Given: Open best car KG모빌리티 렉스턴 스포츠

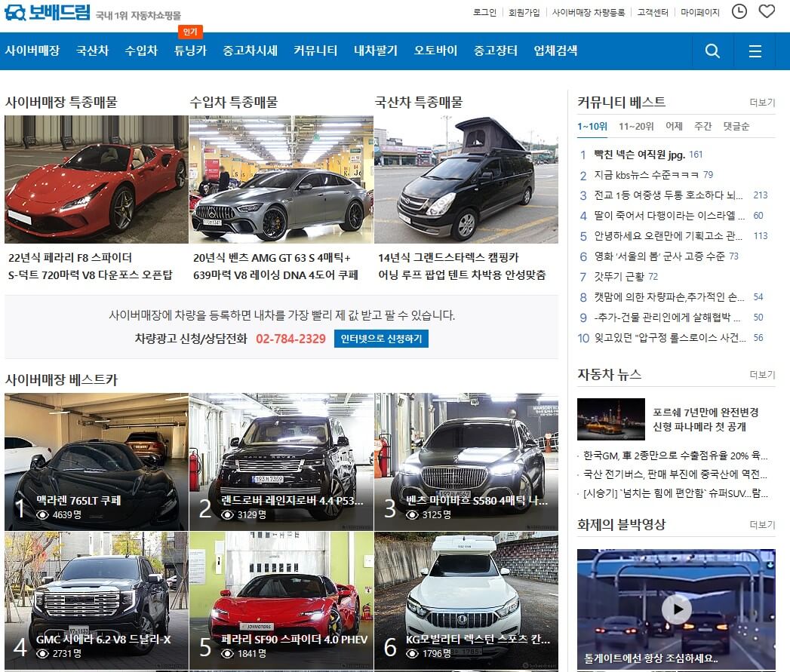Looking at the screenshot, I should 466,600.
